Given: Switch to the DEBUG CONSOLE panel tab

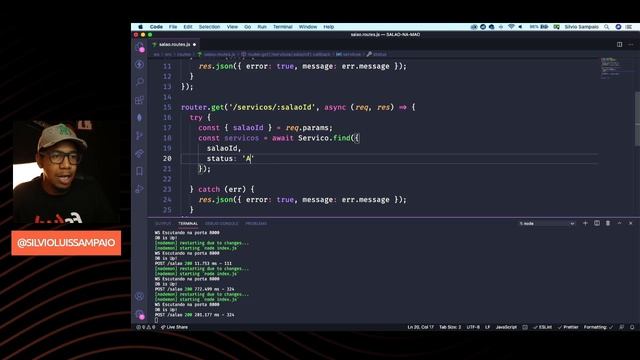Looking at the screenshot, I should 221,224.
